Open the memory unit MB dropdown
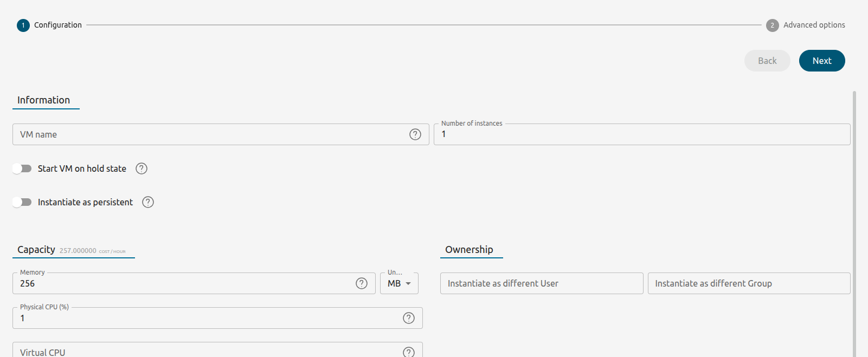Screen dimensions: 868x357 [399, 283]
